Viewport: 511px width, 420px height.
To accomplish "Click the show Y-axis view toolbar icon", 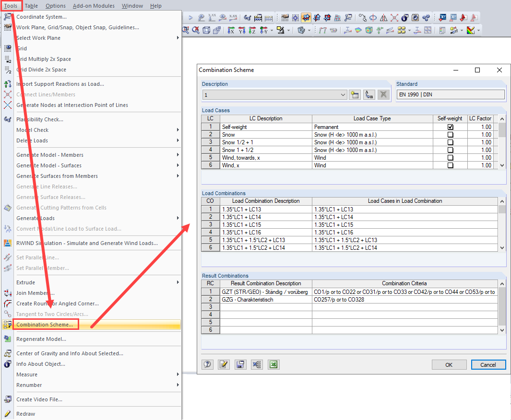I will (241, 30).
